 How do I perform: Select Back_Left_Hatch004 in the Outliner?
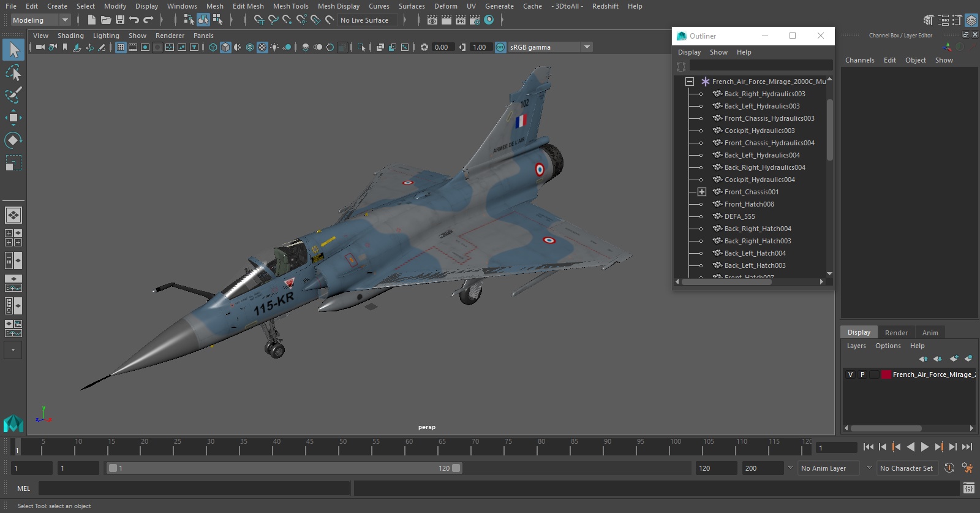(x=755, y=253)
